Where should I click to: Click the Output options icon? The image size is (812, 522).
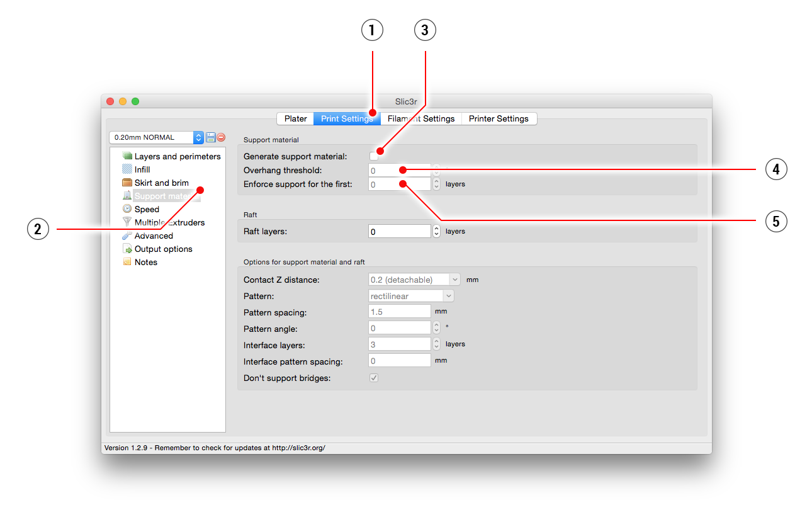[x=127, y=249]
